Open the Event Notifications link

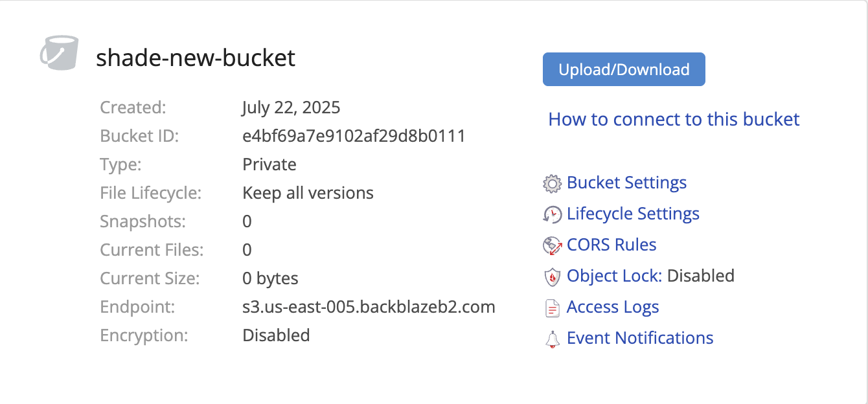pos(640,338)
